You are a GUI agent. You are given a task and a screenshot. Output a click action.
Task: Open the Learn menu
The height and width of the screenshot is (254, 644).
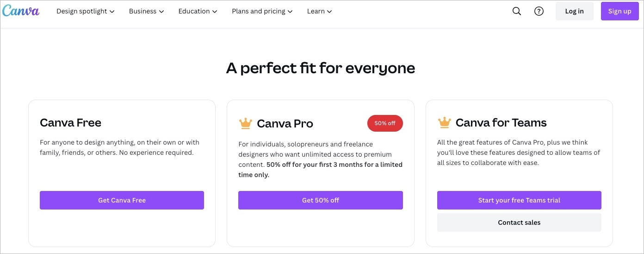[319, 11]
